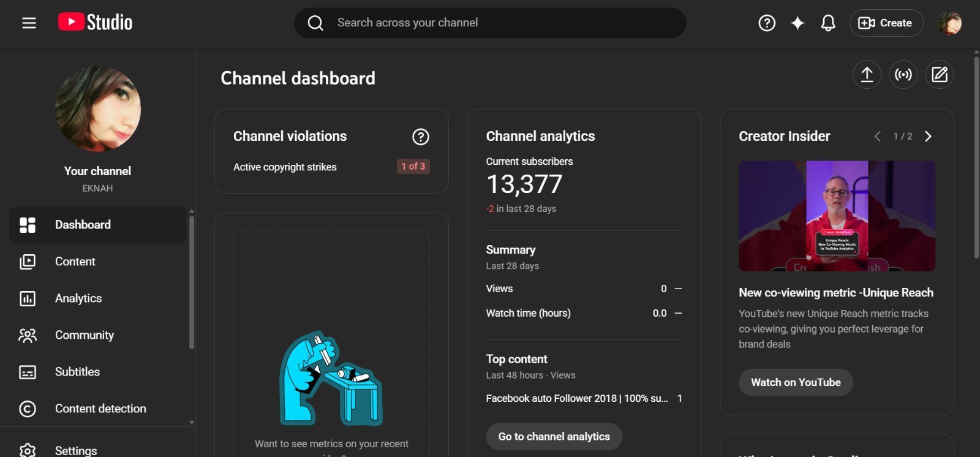Open the notifications bell
Viewport: 980px width, 457px height.
[828, 23]
